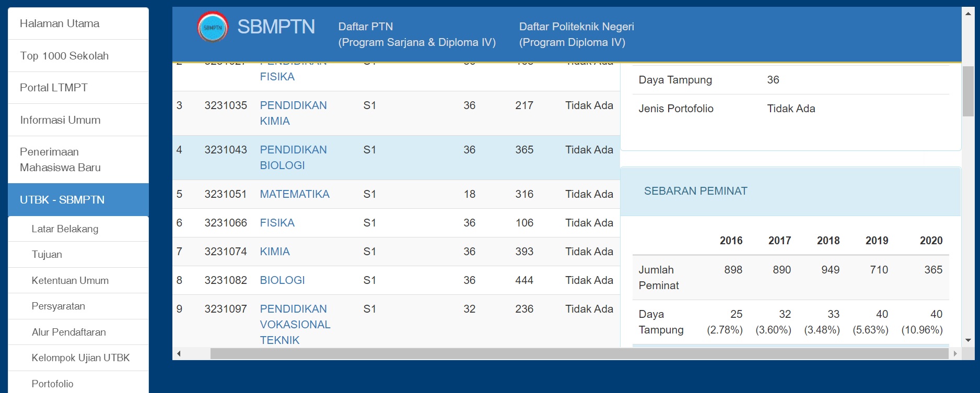Viewport: 980px width, 393px height.
Task: Select Informasi Umum in sidebar
Action: 78,120
